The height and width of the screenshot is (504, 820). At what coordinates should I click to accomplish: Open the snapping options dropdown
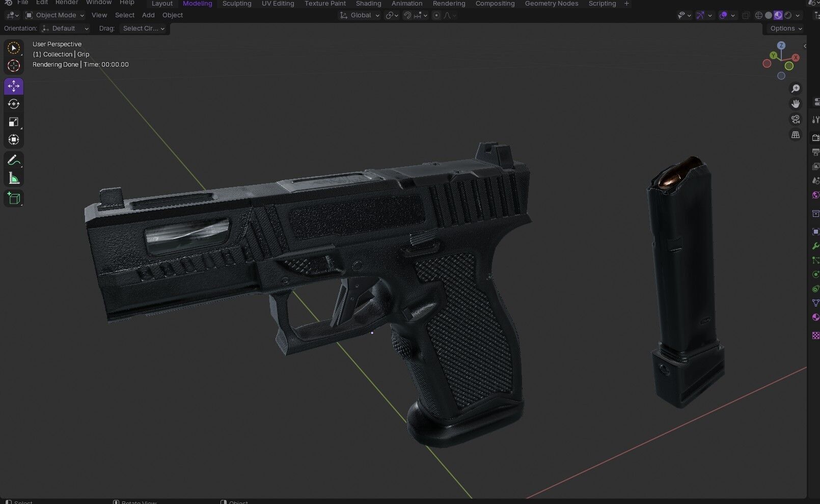pos(420,15)
